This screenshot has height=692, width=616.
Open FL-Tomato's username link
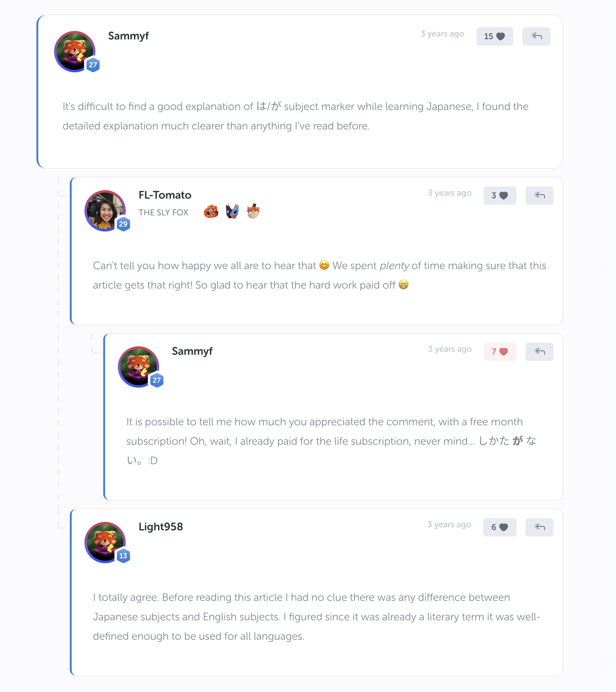[165, 195]
